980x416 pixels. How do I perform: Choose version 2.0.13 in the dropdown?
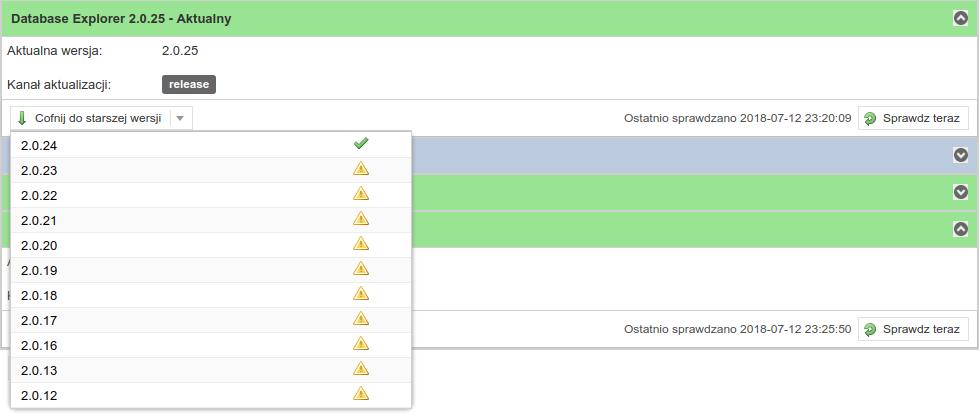(x=211, y=370)
